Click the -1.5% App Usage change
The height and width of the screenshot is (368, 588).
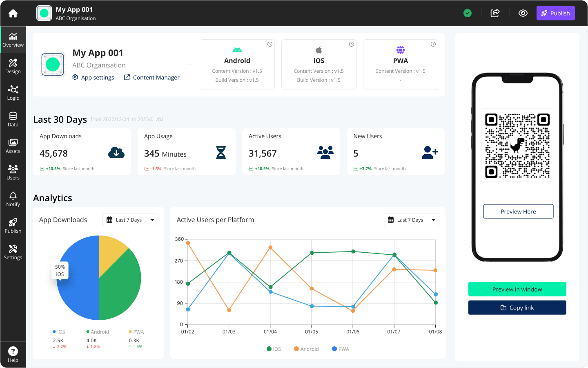tap(156, 168)
